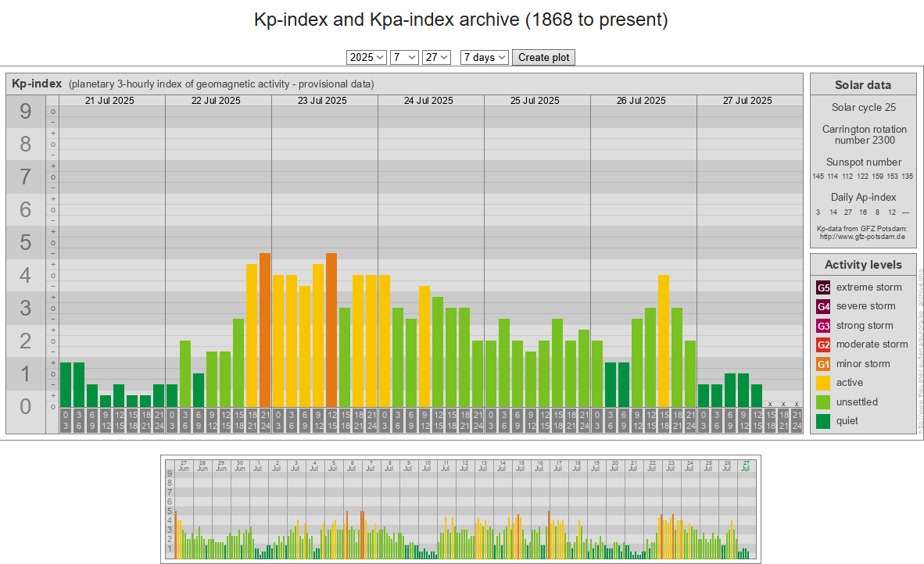Click the '21 Jul 2025' day header
924x564 pixels.
tap(109, 101)
